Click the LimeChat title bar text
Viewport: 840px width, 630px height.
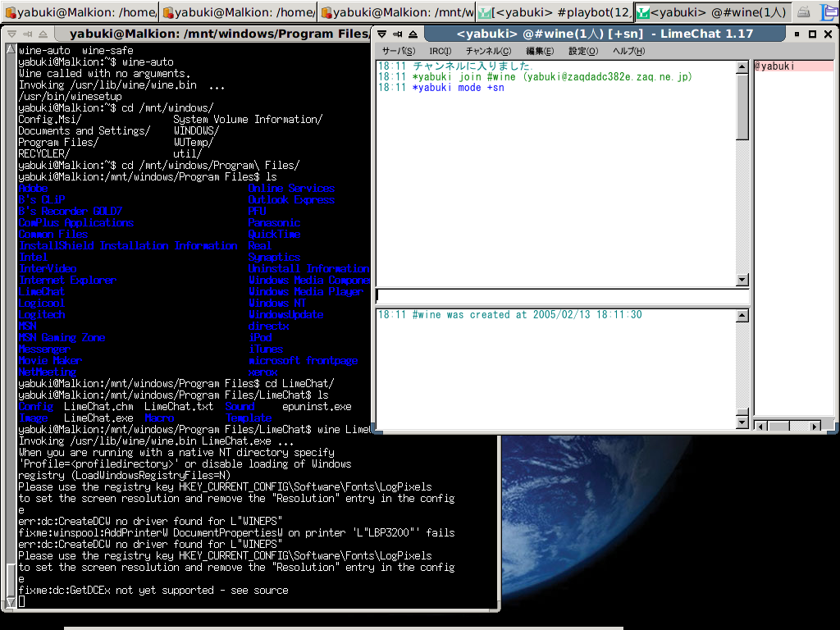605,34
